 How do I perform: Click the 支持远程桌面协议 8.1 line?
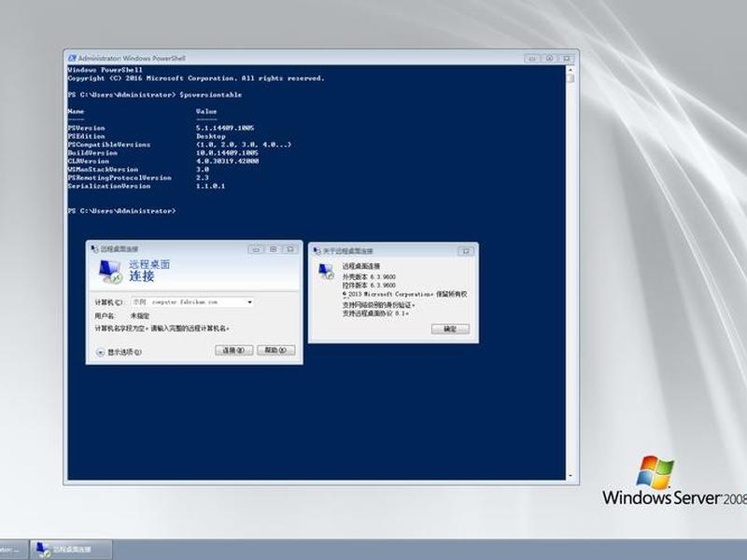tap(375, 314)
